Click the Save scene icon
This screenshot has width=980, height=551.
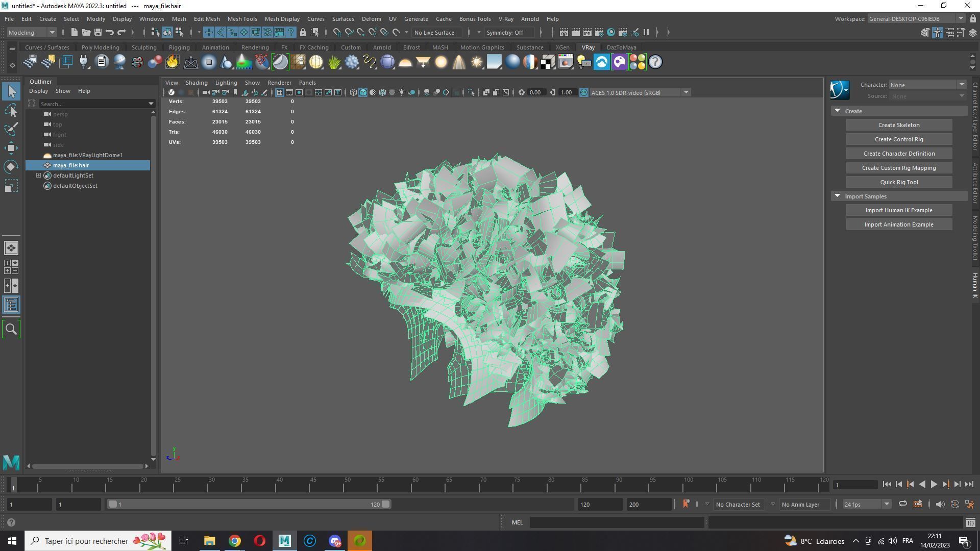tap(97, 33)
